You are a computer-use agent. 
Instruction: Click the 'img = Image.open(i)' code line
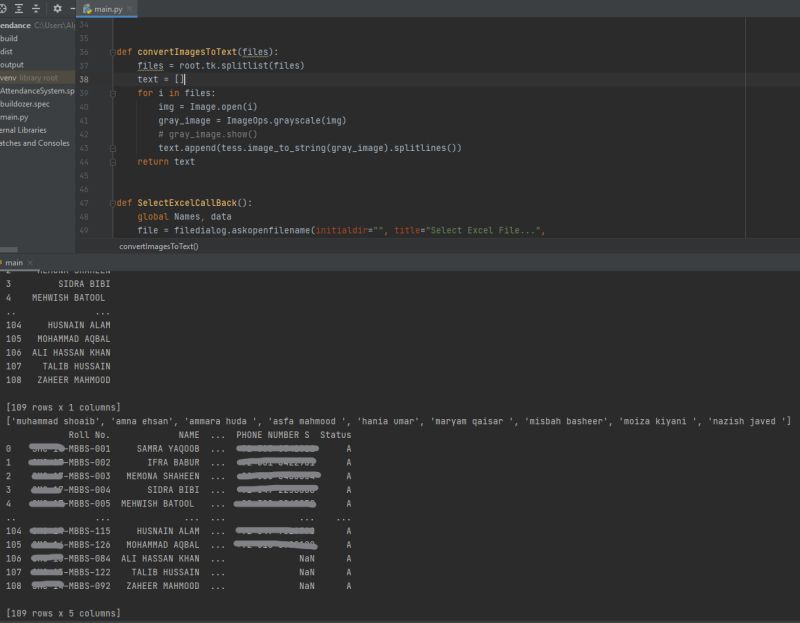208,107
